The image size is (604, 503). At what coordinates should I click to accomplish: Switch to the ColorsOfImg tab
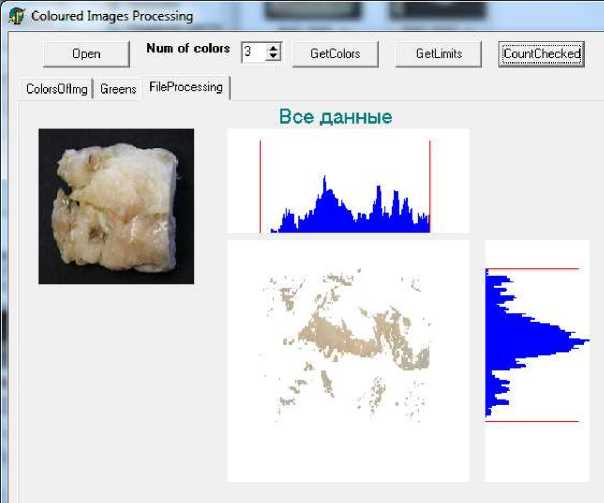57,89
